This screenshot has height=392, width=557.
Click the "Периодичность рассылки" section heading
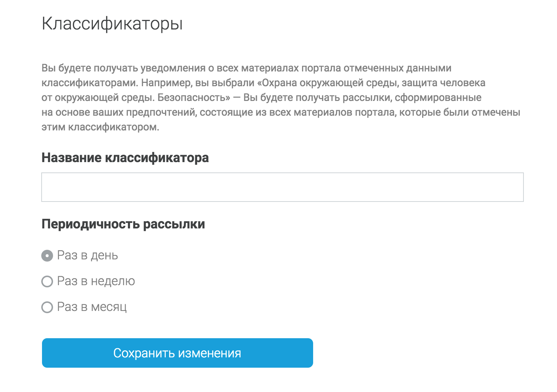(123, 224)
